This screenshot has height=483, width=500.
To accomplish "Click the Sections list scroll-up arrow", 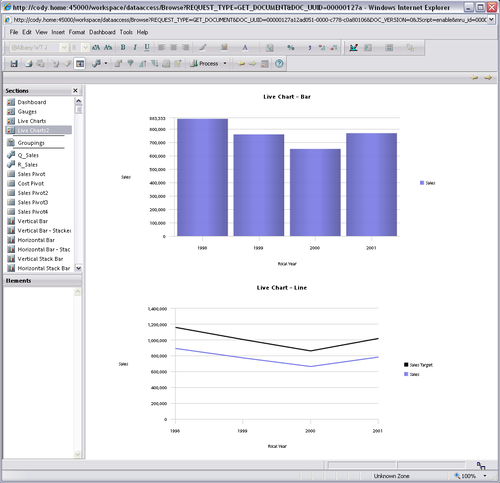I will 78,101.
